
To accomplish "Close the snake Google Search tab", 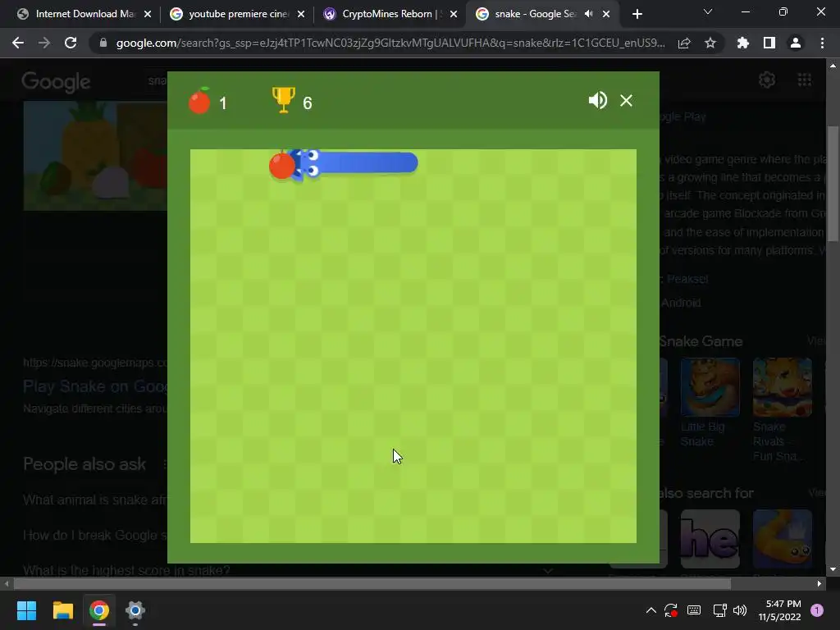I will point(606,14).
